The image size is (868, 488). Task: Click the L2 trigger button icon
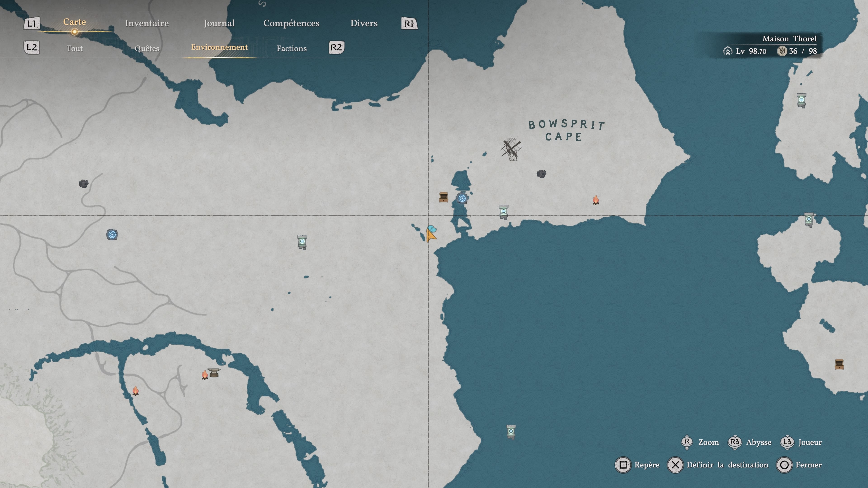click(32, 47)
